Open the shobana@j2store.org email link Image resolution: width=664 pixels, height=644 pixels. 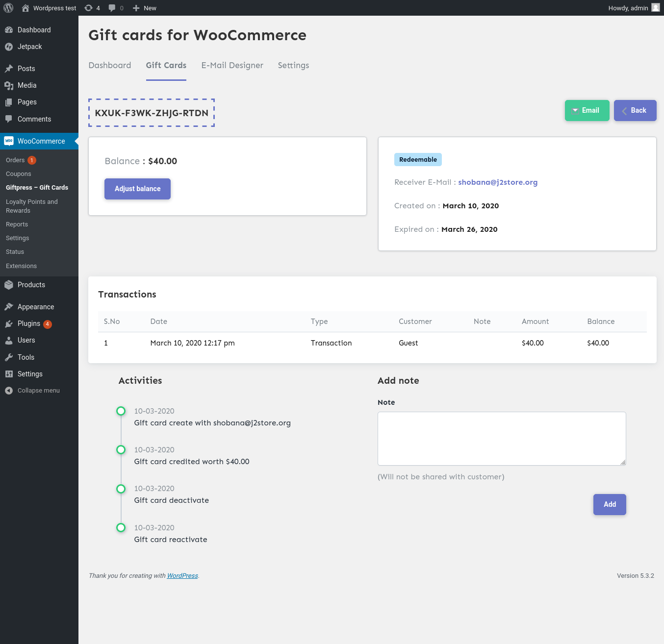498,182
